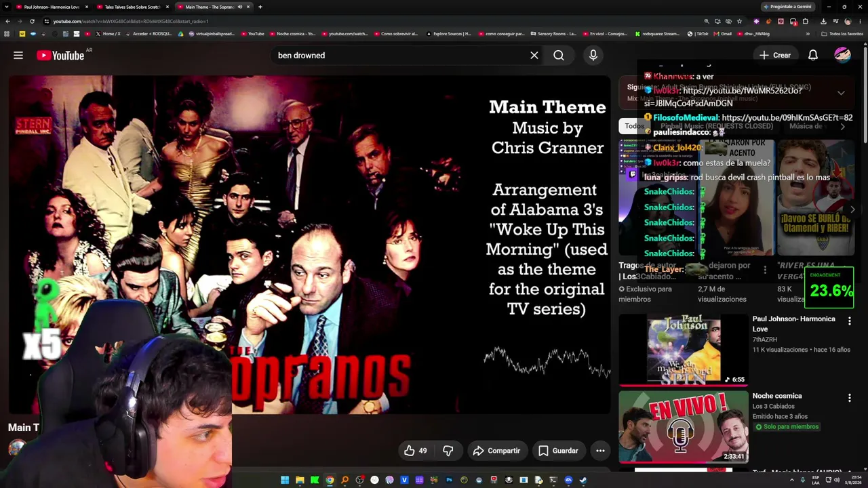Open the Noche cosmica video thumbnail
Viewport: 868px width, 488px height.
tap(684, 427)
